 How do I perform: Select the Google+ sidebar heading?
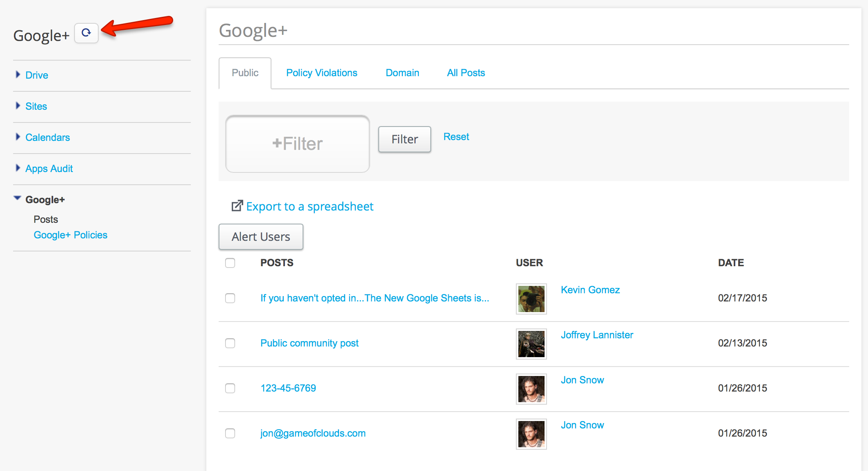(45, 200)
